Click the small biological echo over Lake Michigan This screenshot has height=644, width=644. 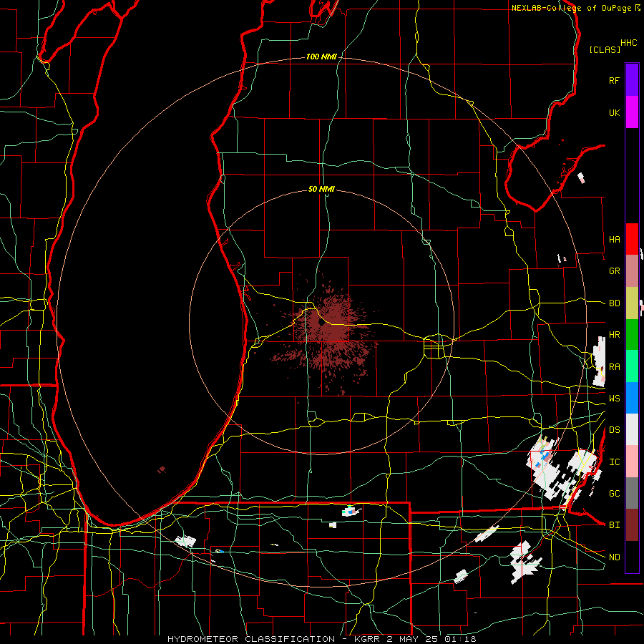162,469
